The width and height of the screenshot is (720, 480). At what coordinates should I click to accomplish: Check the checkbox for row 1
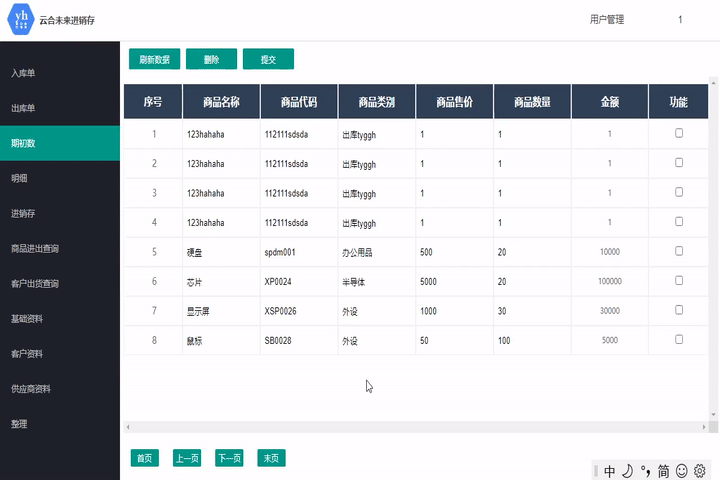coord(679,133)
